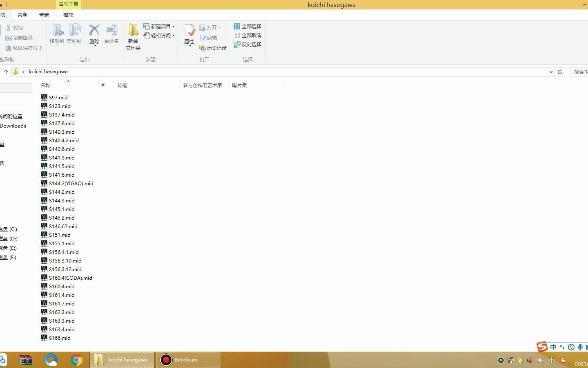
Task: Click the search box
Action: click(x=579, y=72)
